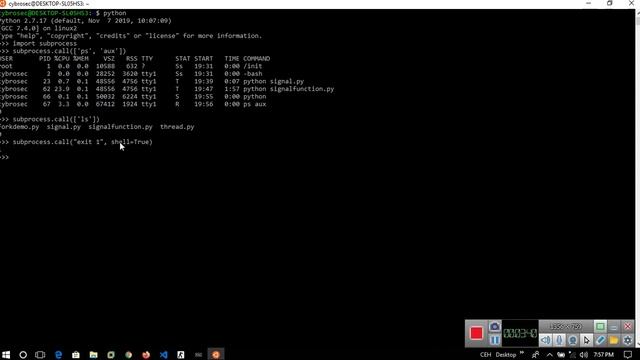Open network status in system tray
Viewport: 640px width, 360px height.
click(572, 355)
